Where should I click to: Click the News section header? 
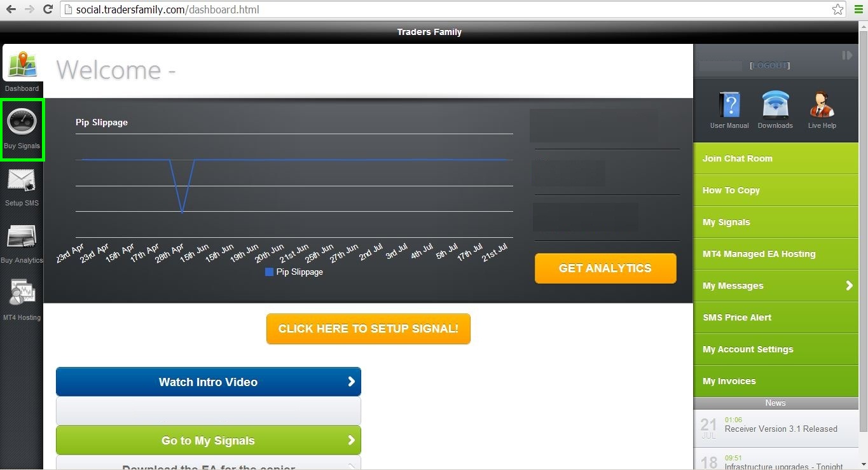(776, 403)
